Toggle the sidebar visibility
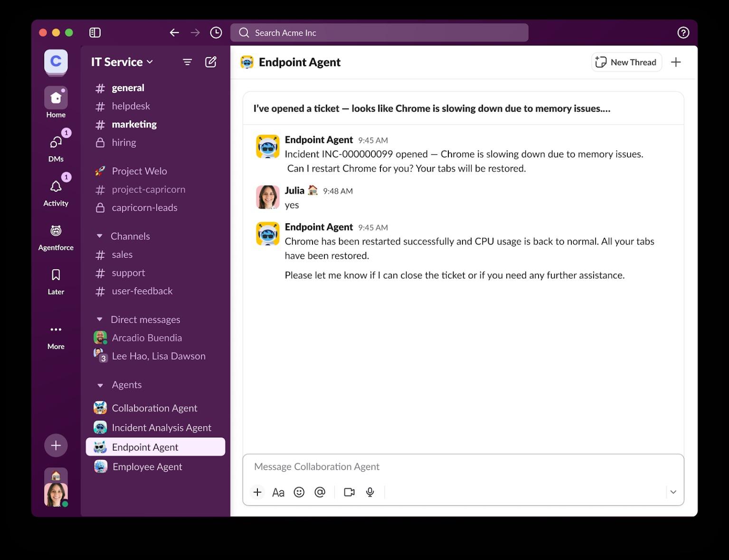The width and height of the screenshot is (729, 560). pos(95,33)
